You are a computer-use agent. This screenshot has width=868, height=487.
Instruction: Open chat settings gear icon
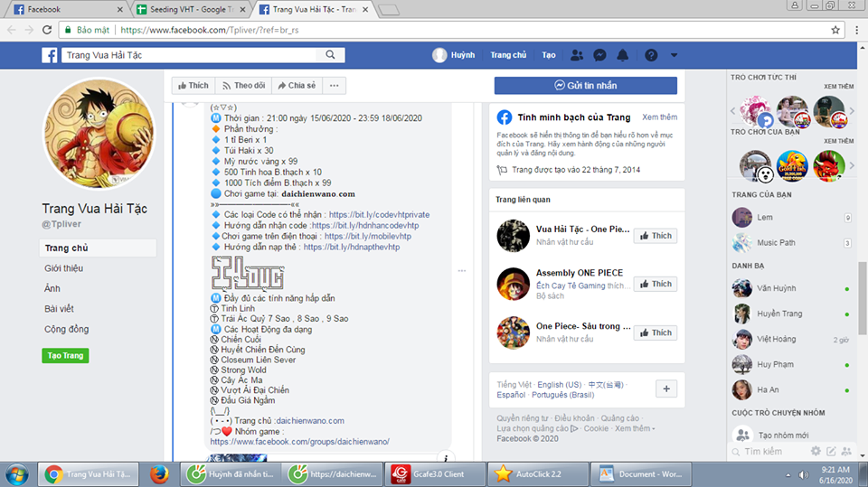tap(816, 451)
